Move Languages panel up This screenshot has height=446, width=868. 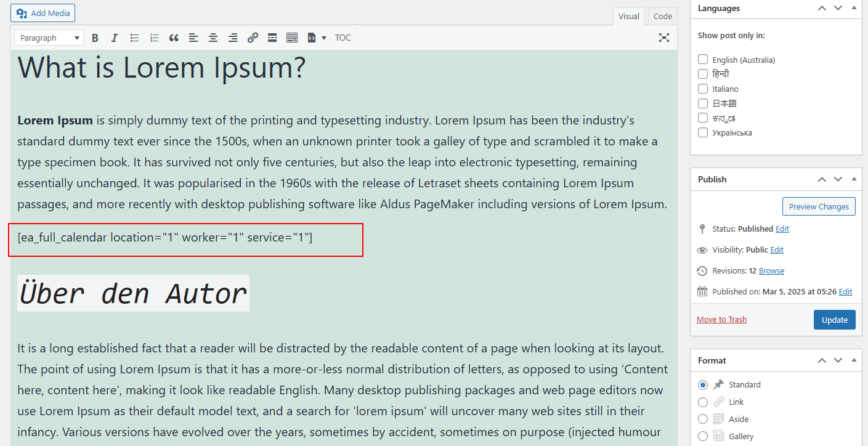(822, 8)
